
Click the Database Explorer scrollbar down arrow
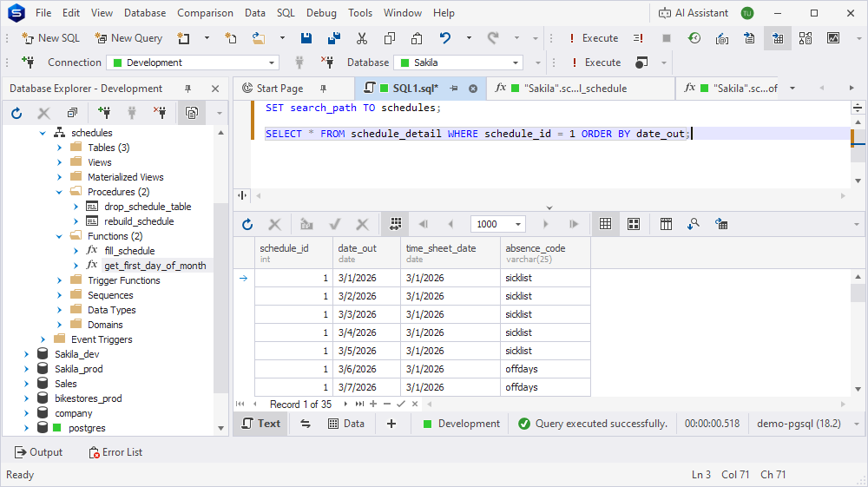click(220, 428)
